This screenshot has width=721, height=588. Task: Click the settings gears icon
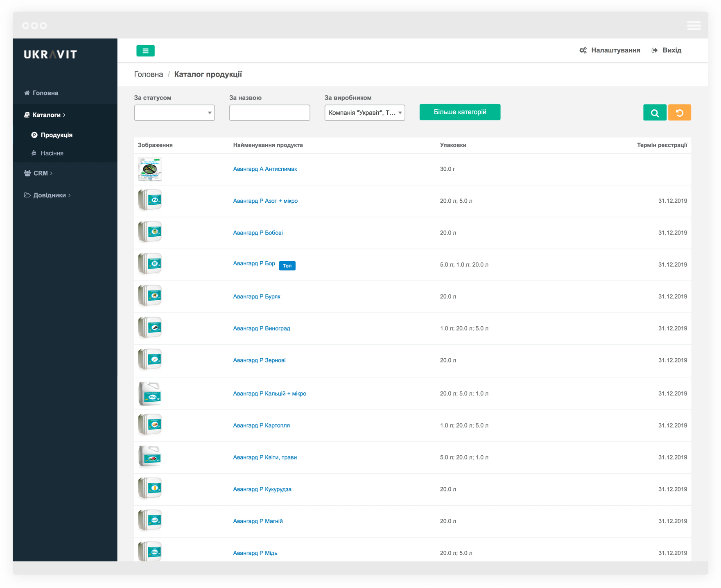583,50
